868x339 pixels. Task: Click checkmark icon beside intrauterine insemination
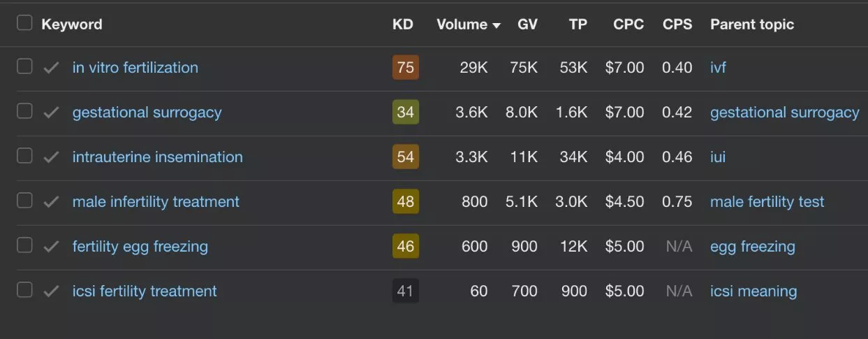click(x=51, y=157)
